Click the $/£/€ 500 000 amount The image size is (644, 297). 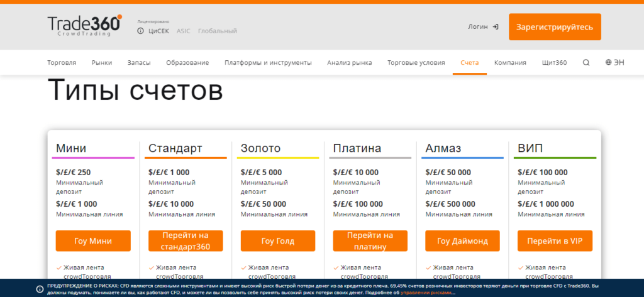pos(450,204)
